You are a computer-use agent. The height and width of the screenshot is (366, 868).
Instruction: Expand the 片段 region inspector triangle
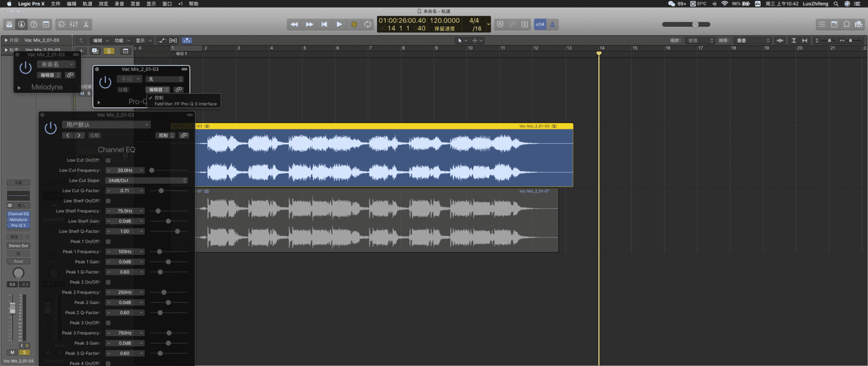(x=6, y=40)
